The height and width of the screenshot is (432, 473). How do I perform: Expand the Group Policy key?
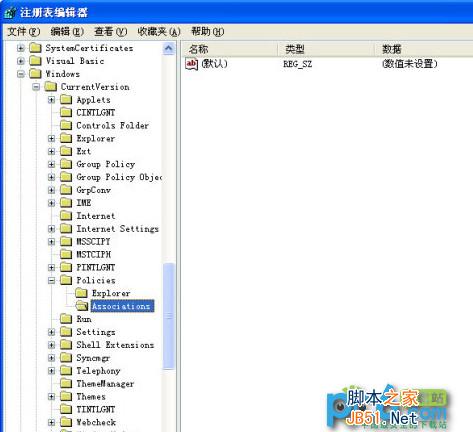coord(51,164)
